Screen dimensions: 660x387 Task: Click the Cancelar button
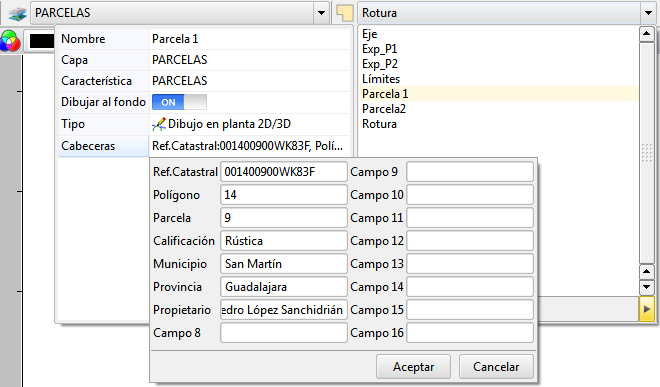[496, 367]
